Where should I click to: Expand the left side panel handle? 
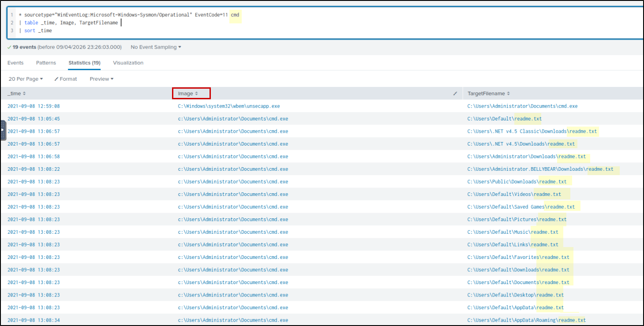tap(3, 130)
